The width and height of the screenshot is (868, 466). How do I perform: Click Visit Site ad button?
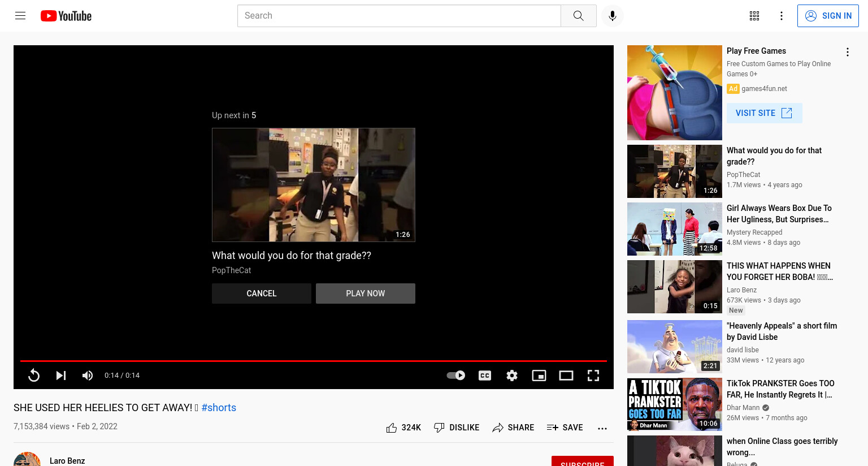pos(764,113)
